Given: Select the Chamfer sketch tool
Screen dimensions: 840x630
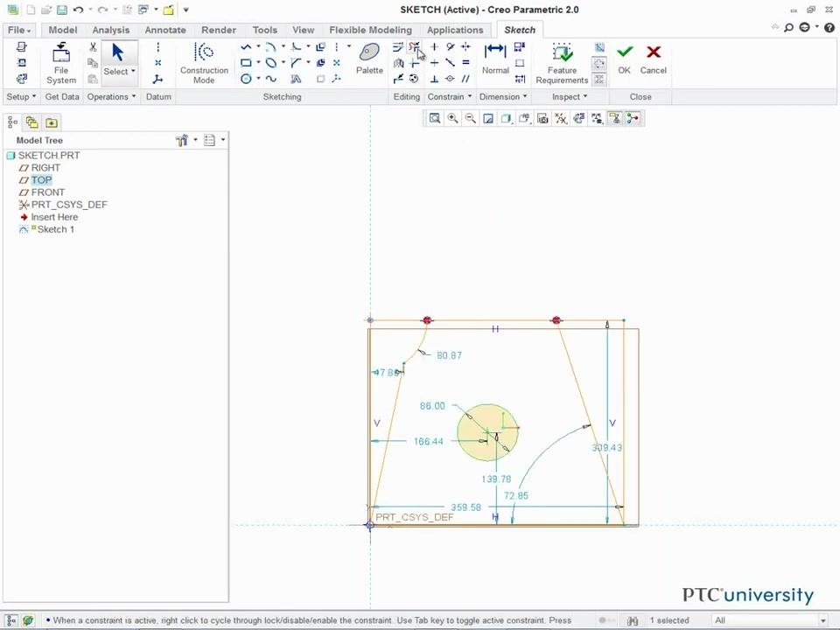Looking at the screenshot, I should 296,63.
